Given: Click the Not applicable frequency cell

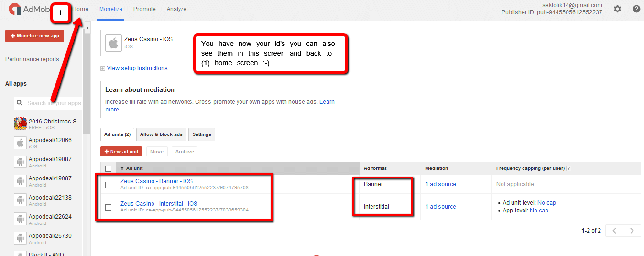Looking at the screenshot, I should click(x=515, y=184).
